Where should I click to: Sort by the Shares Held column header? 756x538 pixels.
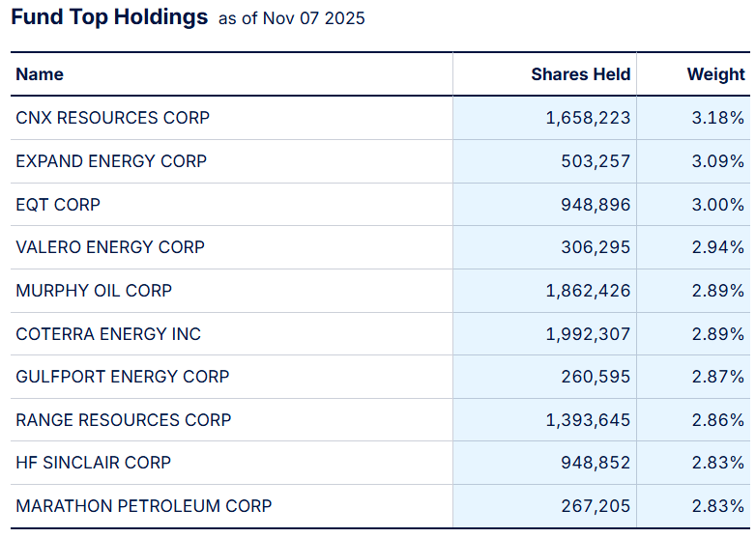[x=580, y=74]
